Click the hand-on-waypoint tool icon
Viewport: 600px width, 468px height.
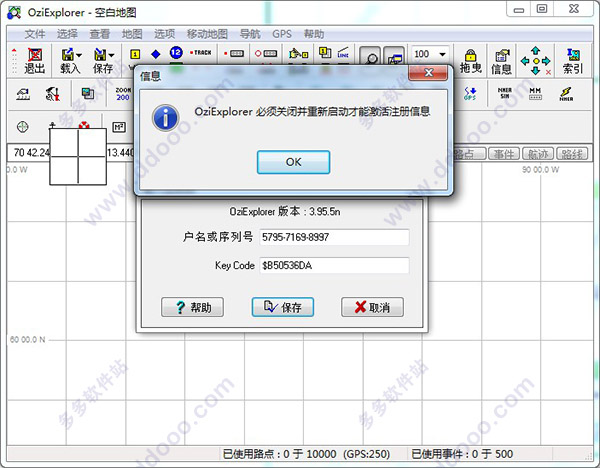[x=298, y=54]
